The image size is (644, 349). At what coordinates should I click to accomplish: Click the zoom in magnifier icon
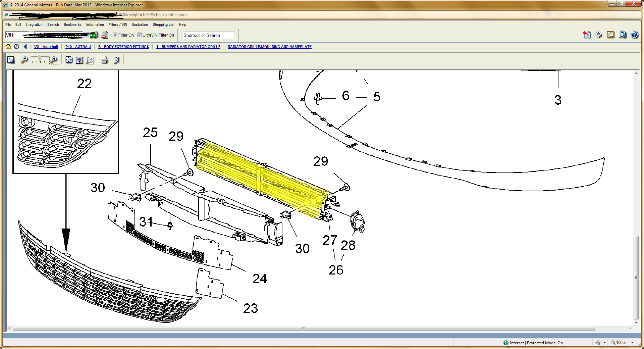pyautogui.click(x=54, y=60)
